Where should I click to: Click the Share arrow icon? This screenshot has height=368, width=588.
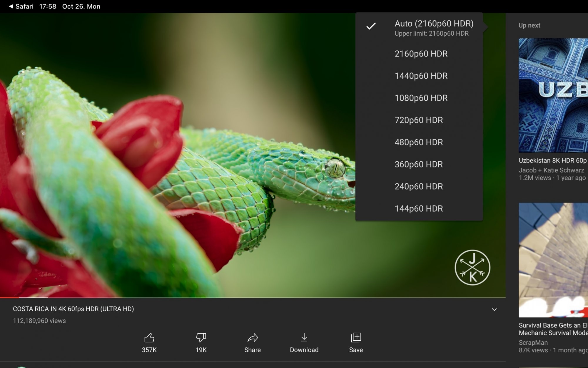(x=253, y=338)
